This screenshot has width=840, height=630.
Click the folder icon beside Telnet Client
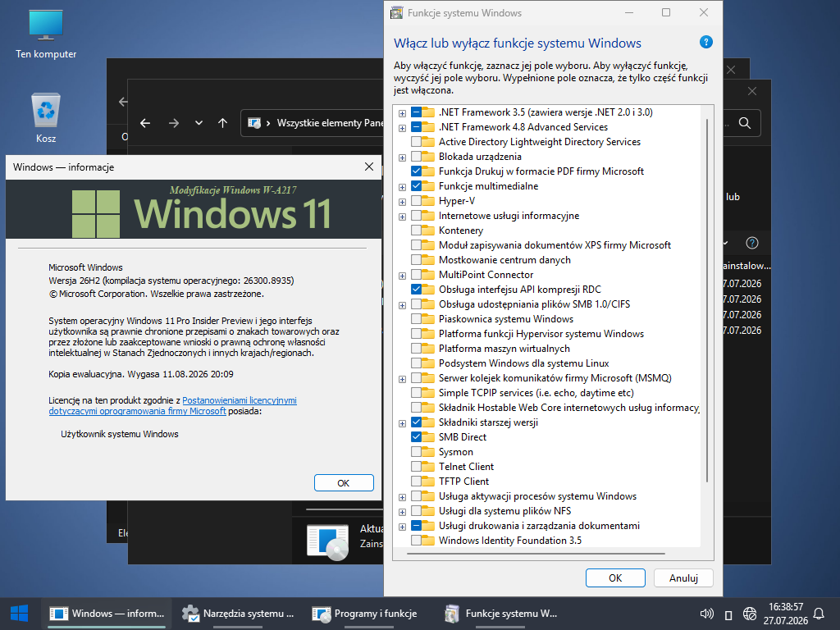428,467
